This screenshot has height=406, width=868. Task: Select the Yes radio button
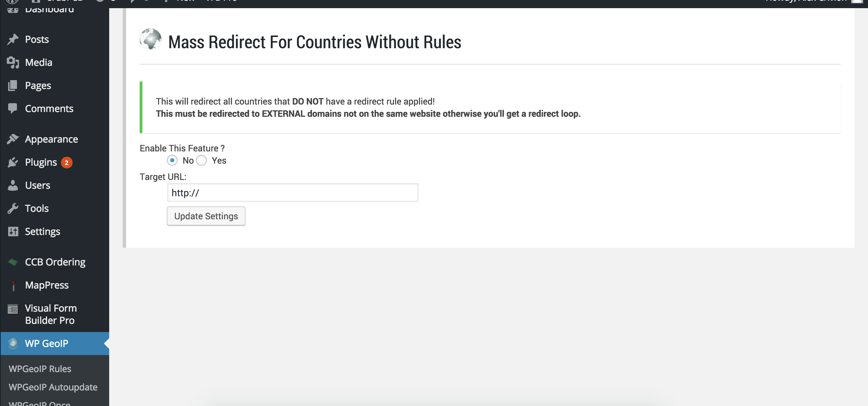pos(201,160)
